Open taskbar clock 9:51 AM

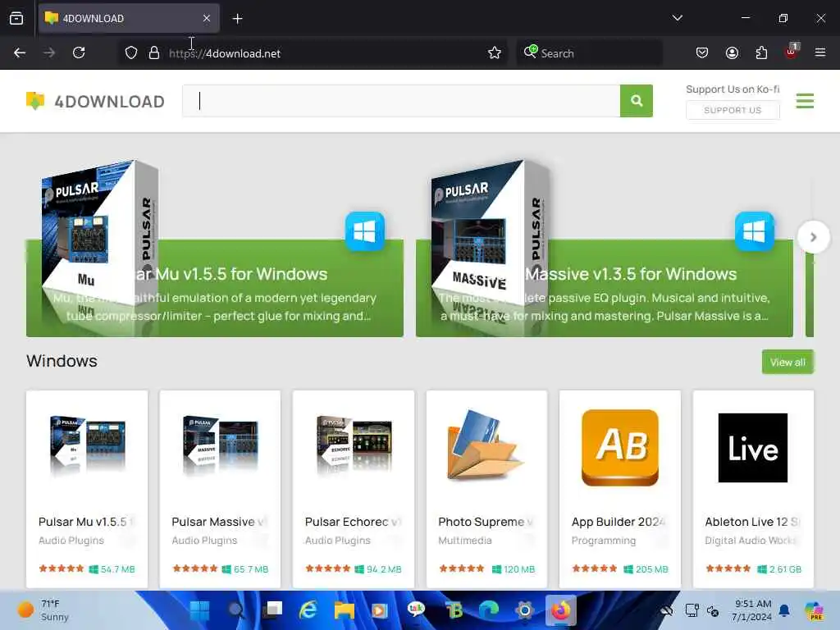pyautogui.click(x=751, y=610)
